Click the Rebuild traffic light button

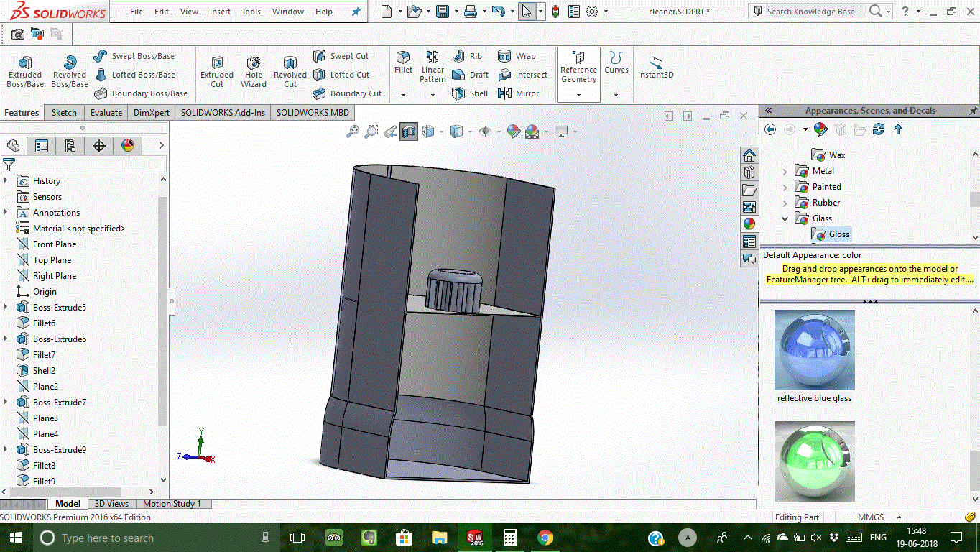click(556, 11)
